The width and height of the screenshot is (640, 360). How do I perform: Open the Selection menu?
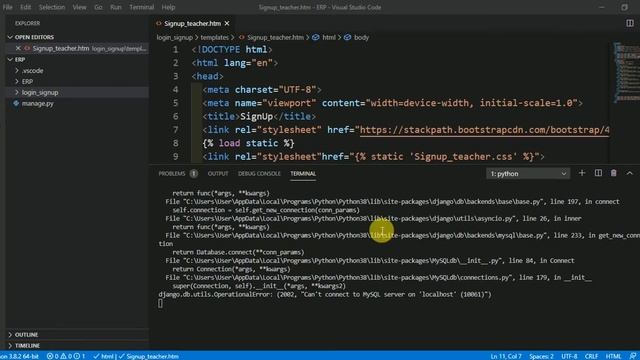pos(52,7)
